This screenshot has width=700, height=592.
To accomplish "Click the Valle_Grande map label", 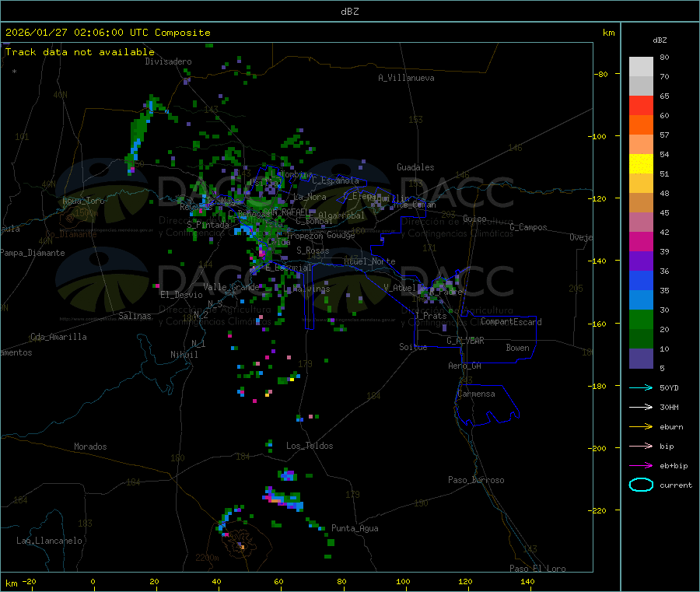I will tap(231, 287).
